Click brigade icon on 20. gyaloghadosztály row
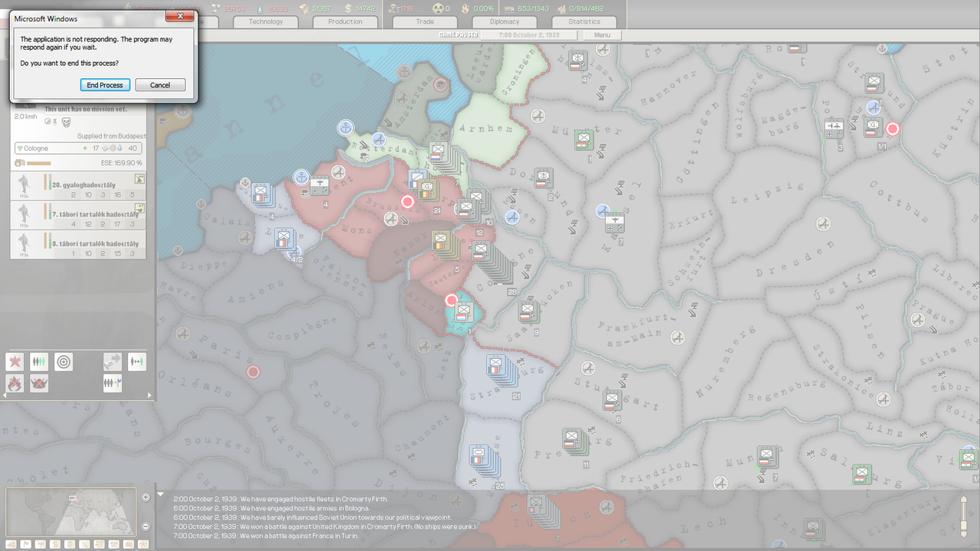This screenshot has height=551, width=980. click(x=139, y=179)
